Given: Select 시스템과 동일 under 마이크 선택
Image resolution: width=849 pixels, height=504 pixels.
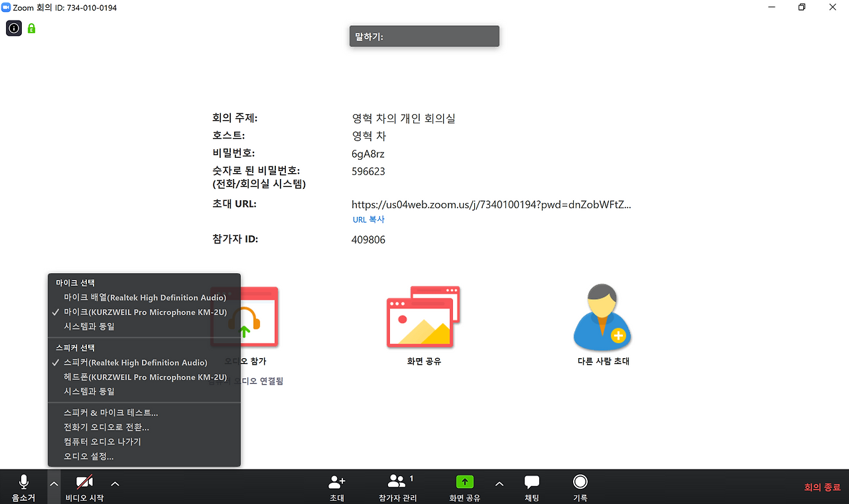Looking at the screenshot, I should click(145, 327).
